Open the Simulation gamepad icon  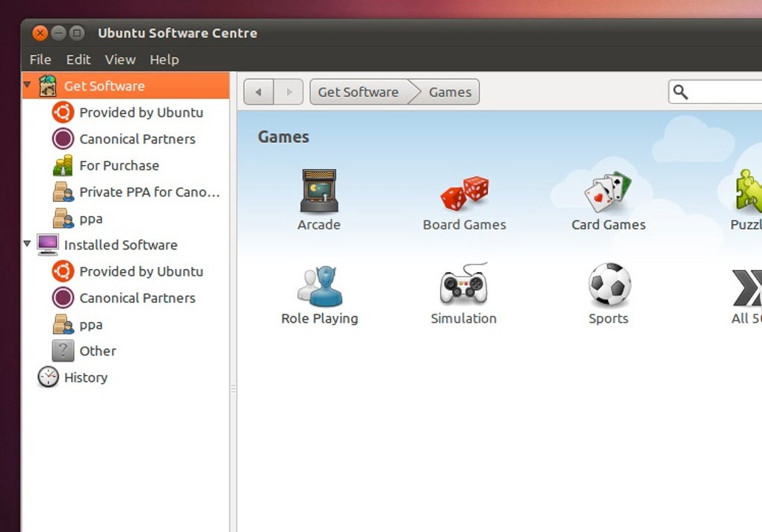(x=464, y=283)
